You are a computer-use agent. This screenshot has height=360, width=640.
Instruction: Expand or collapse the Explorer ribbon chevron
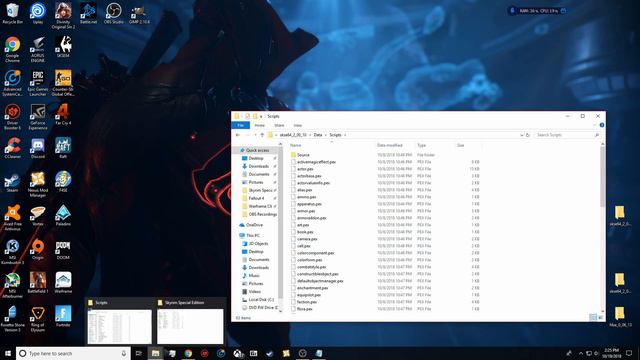(x=594, y=125)
